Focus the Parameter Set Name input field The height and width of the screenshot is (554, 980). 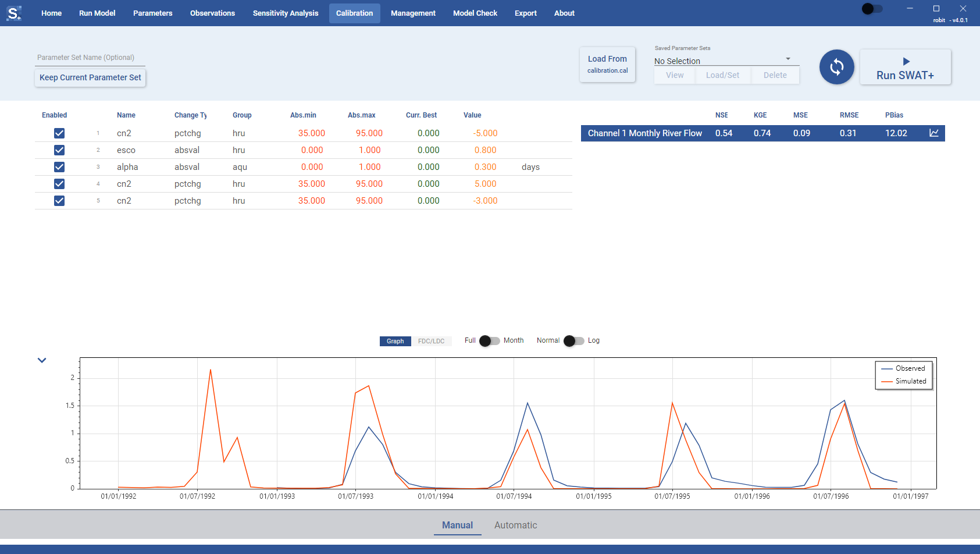pyautogui.click(x=90, y=58)
